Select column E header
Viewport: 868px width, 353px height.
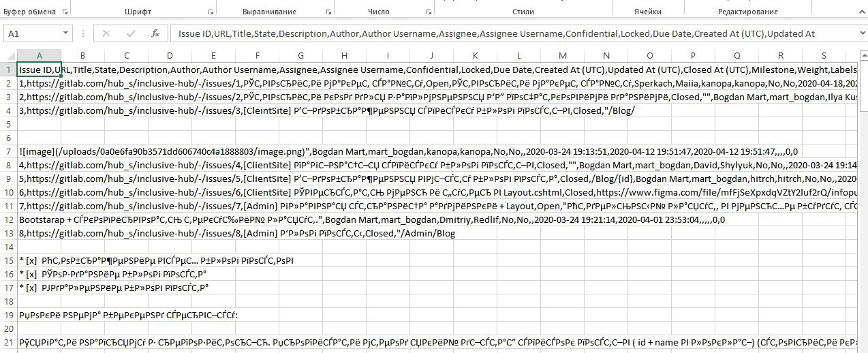(x=213, y=56)
